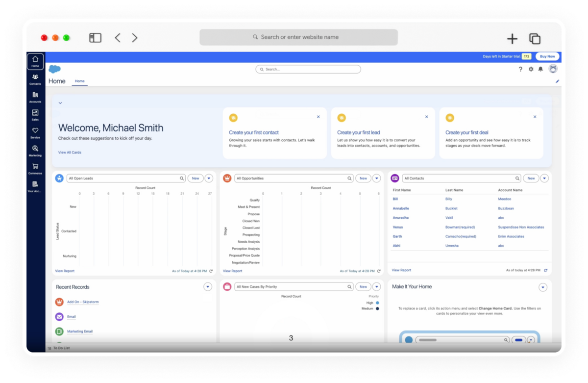Open the Marketing sidebar icon
This screenshot has width=588, height=383.
35,148
